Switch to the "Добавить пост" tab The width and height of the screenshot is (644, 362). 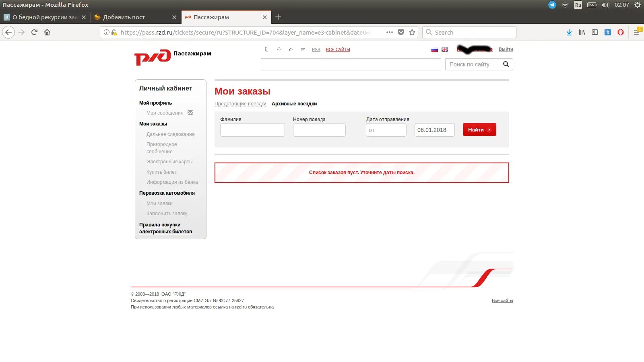coord(135,17)
